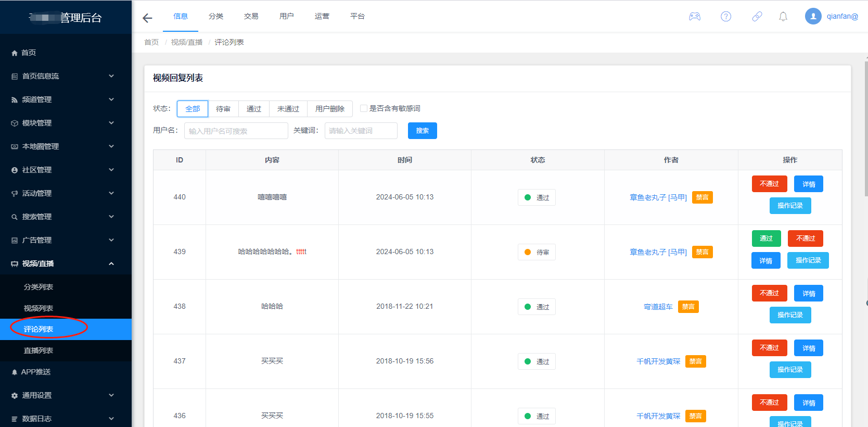Click the 本地圈管理 sidebar icon
Screen dimensions: 868x427
pyautogui.click(x=15, y=147)
